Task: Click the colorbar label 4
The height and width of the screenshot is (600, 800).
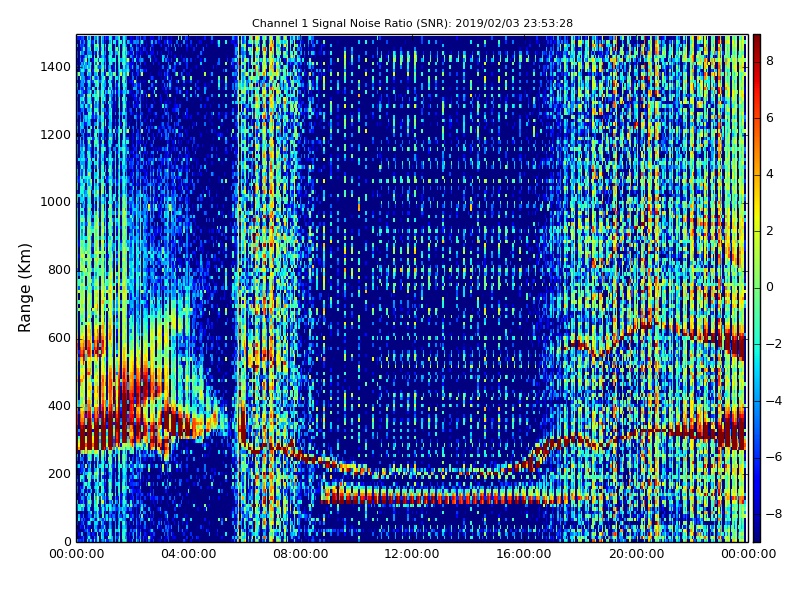Action: (x=770, y=174)
